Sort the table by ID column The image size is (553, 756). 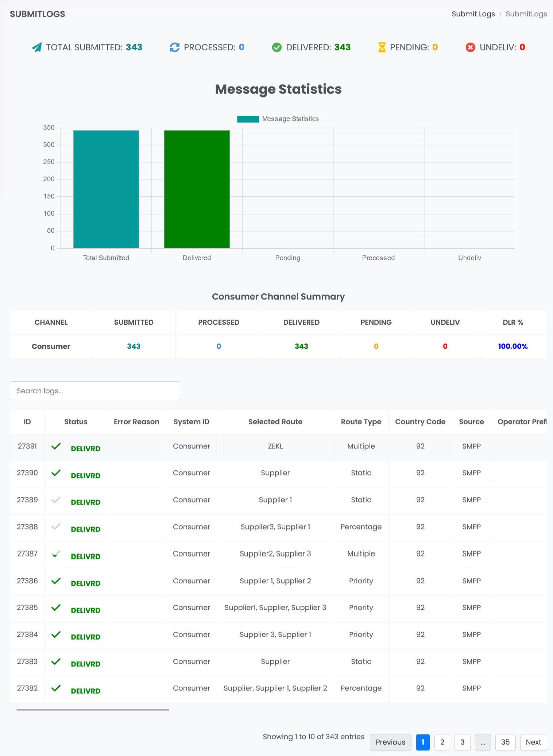click(x=27, y=422)
